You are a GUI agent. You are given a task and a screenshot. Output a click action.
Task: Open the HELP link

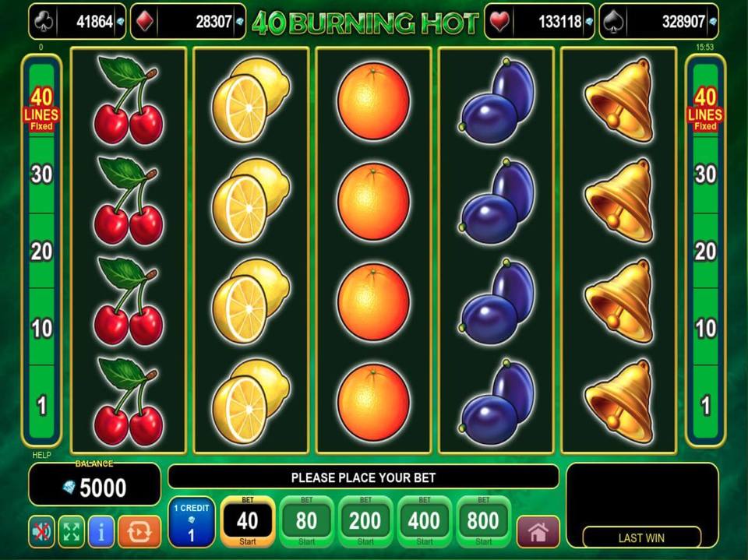pyautogui.click(x=41, y=455)
